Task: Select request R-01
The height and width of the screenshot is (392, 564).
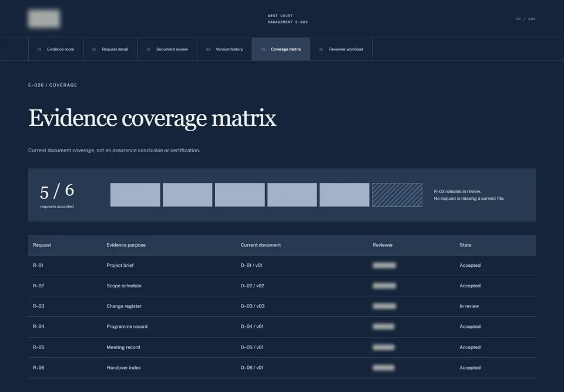Action: click(x=38, y=265)
